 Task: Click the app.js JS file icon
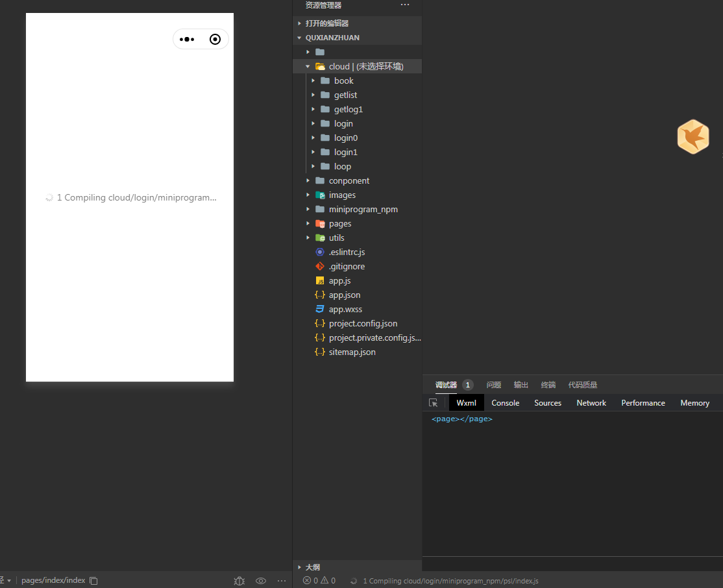[319, 280]
